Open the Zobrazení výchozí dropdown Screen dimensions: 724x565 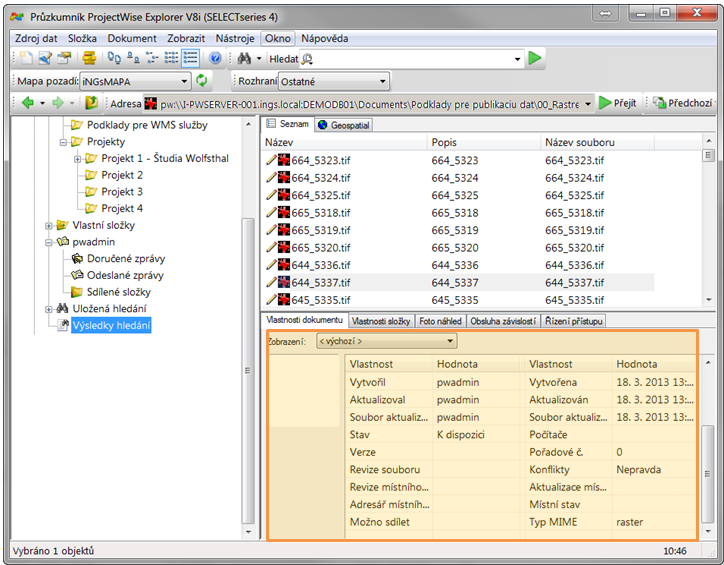coord(449,341)
